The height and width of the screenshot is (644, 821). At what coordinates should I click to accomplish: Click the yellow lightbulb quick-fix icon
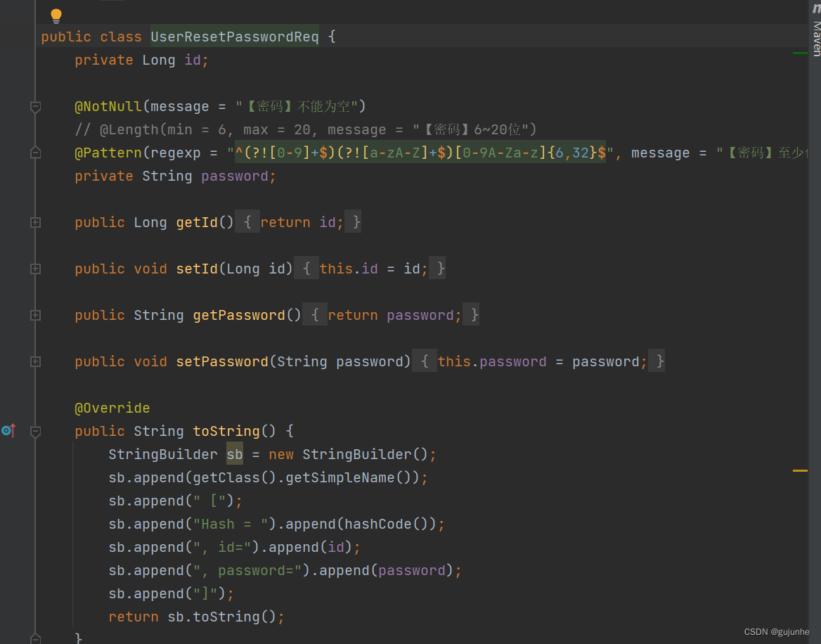[x=56, y=15]
